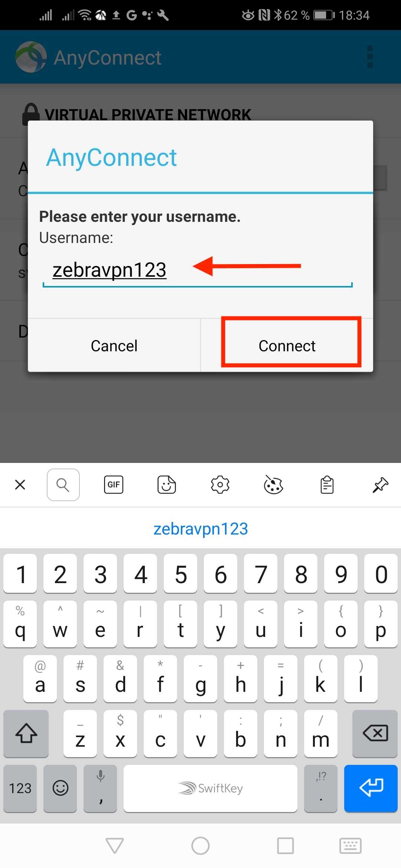The height and width of the screenshot is (868, 401).
Task: Open the GIF picker in keyboard toolbar
Action: tap(114, 484)
